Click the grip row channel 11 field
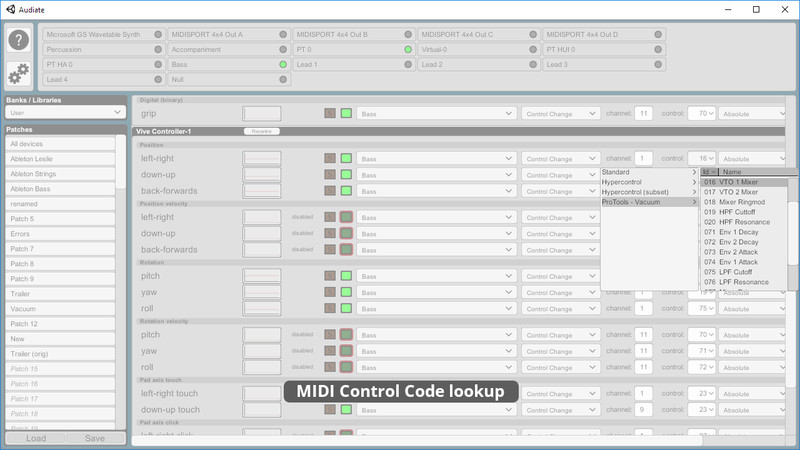This screenshot has width=800, height=450. click(x=643, y=113)
